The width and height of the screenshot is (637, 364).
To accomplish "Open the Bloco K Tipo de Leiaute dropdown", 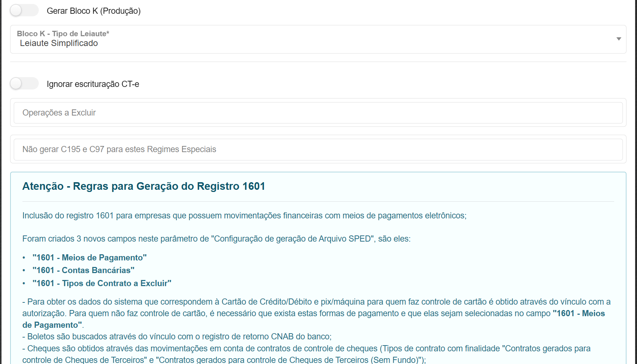I will 318,39.
